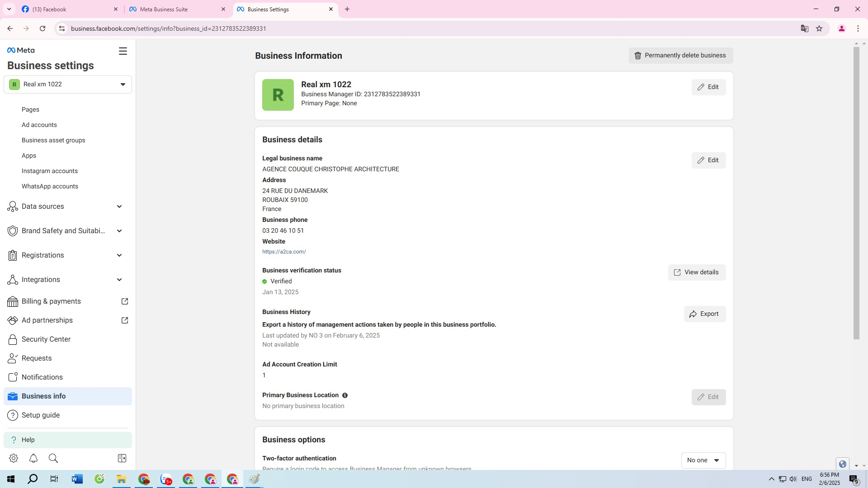Click the page vertical scrollbar
The width and height of the screenshot is (868, 488).
(856, 193)
